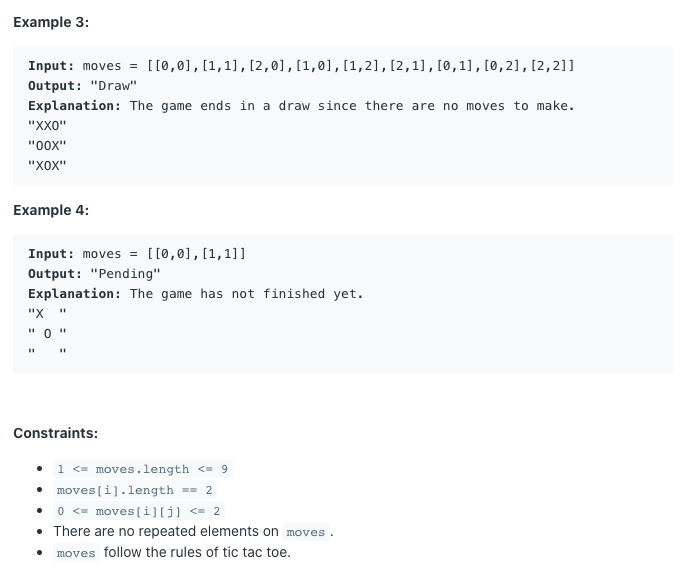Click the moves array in Example 3 input
Viewport: 690px width, 582px height.
click(360, 66)
